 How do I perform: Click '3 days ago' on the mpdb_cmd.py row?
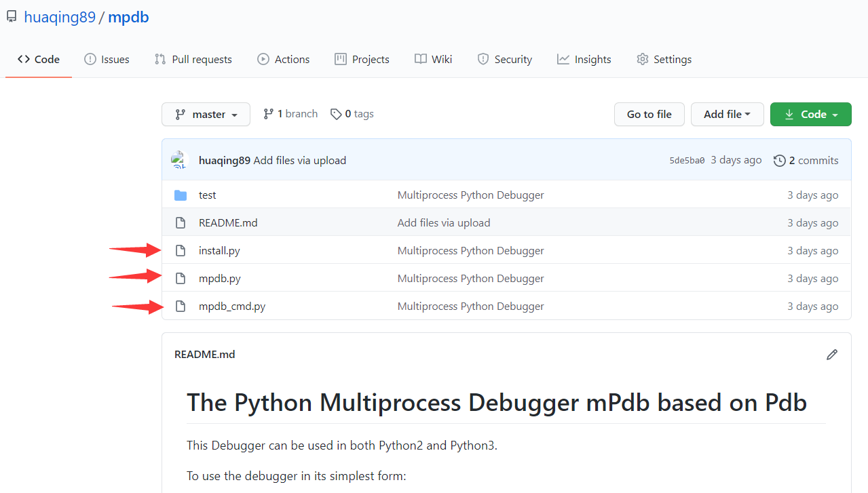pos(813,307)
